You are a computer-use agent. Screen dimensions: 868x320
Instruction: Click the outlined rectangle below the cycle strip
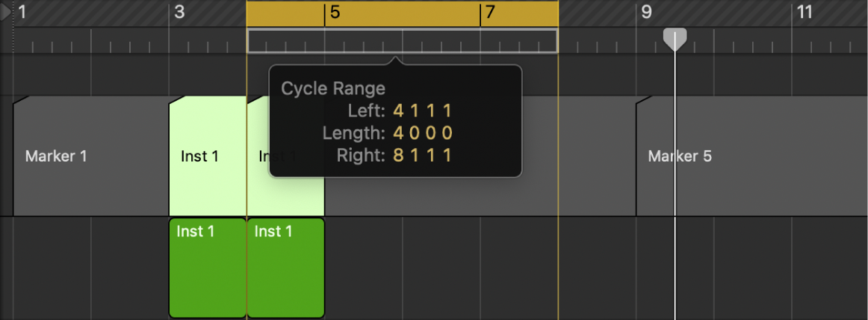click(478, 41)
